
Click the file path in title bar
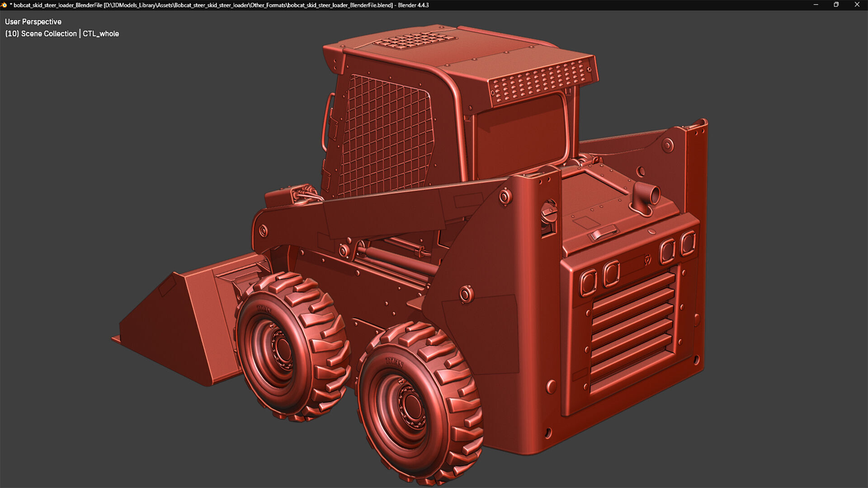(x=248, y=5)
